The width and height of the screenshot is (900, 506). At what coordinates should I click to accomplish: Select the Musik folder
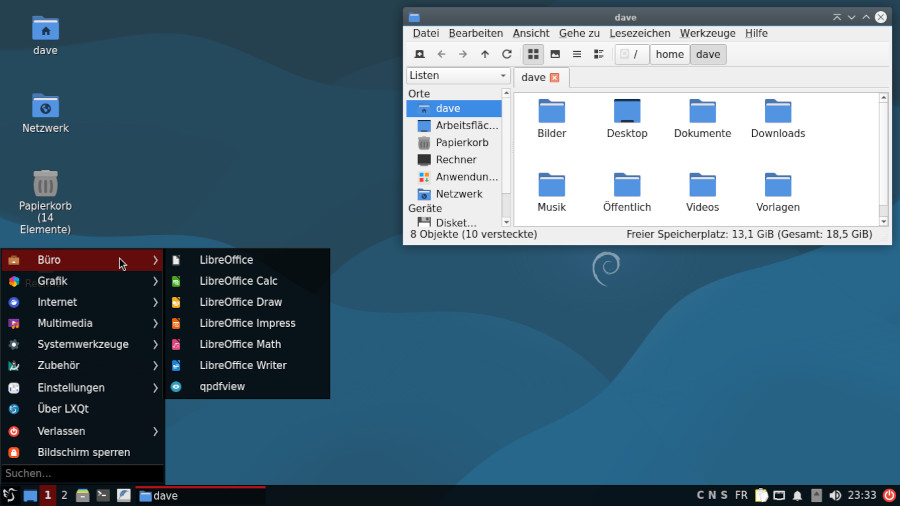552,192
